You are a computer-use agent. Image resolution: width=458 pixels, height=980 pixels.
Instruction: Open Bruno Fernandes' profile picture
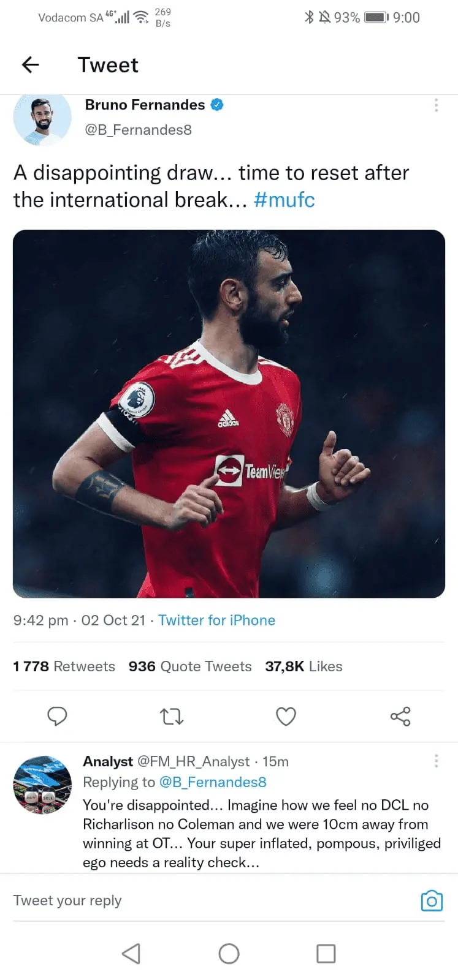pyautogui.click(x=42, y=119)
